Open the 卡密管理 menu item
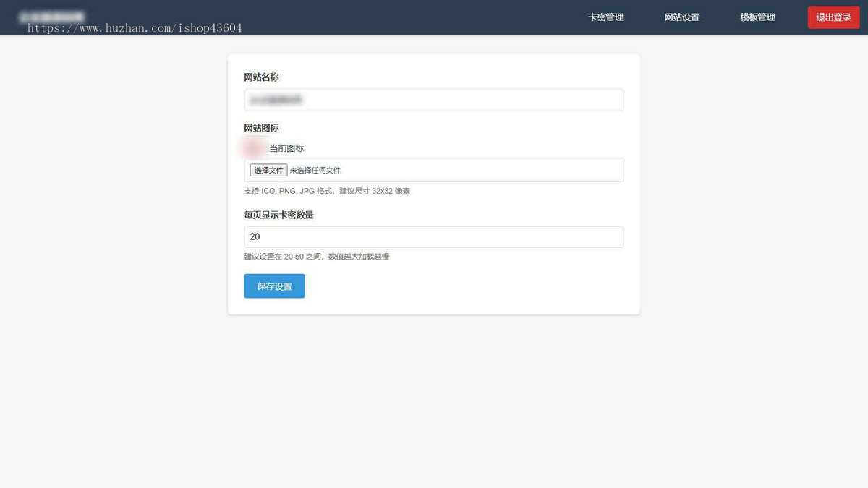 [x=605, y=17]
